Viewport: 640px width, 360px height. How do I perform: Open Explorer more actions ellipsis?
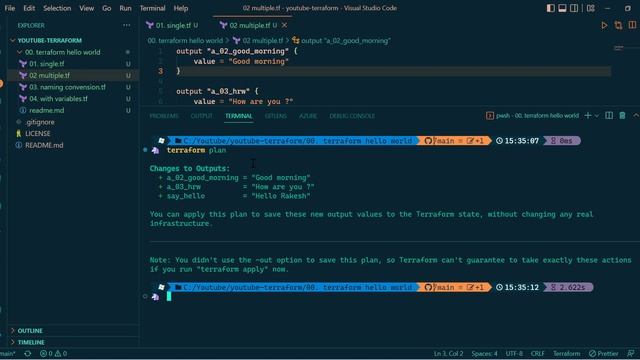click(127, 25)
